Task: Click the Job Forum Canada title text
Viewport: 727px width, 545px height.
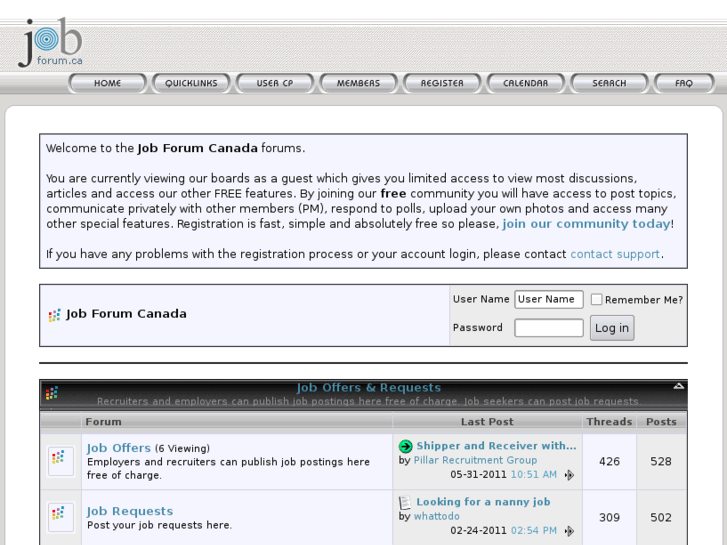Action: 126,314
